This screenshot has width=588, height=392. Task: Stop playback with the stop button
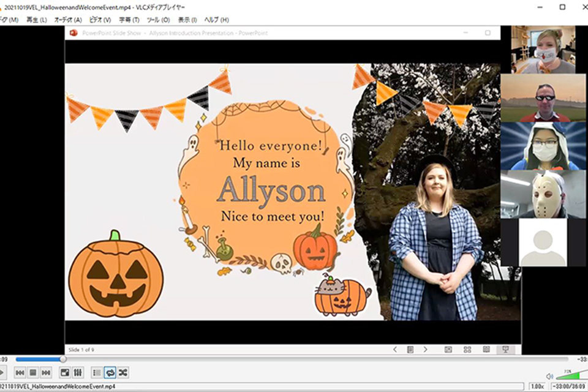click(x=33, y=372)
